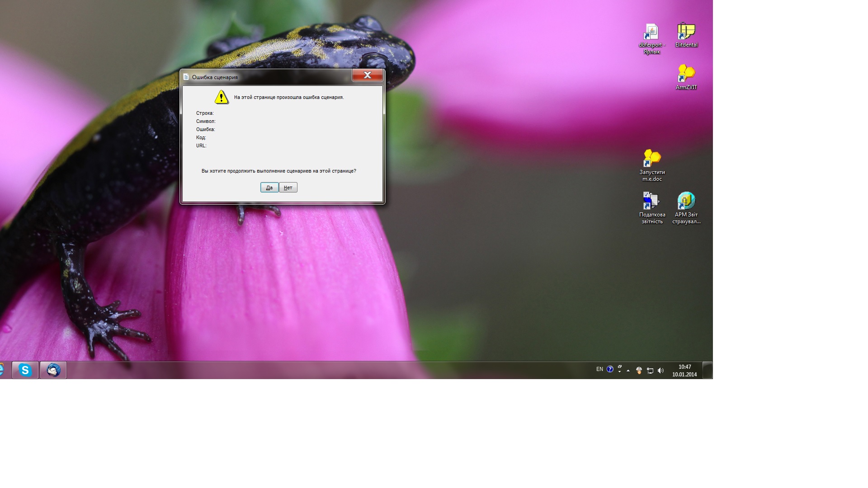Click the language bar help question mark
Viewport: 868px width, 488px height.
[x=610, y=369]
